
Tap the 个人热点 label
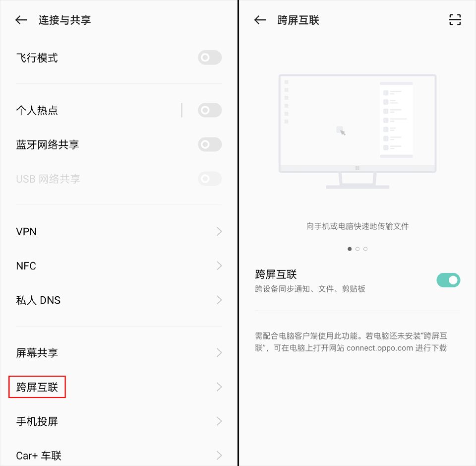37,110
